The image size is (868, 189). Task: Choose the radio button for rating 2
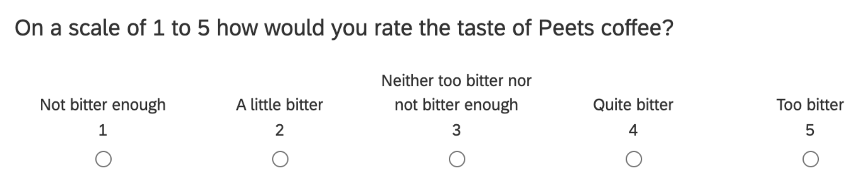[x=280, y=160]
